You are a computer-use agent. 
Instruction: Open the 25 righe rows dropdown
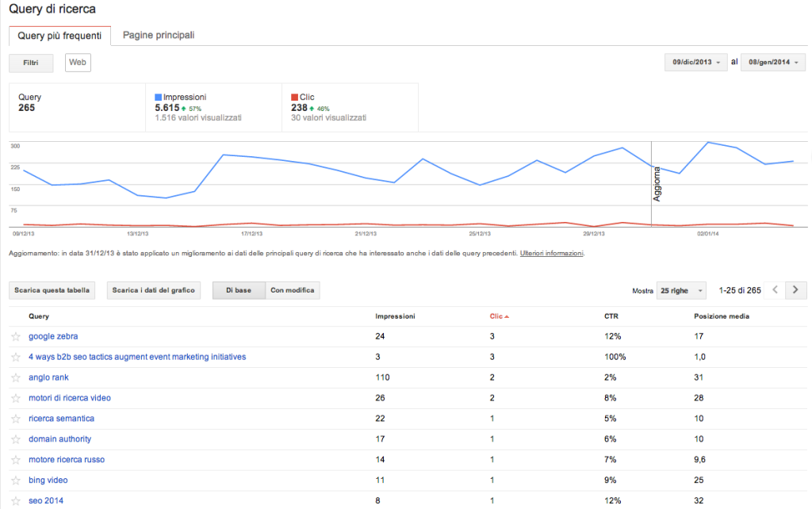pyautogui.click(x=681, y=290)
